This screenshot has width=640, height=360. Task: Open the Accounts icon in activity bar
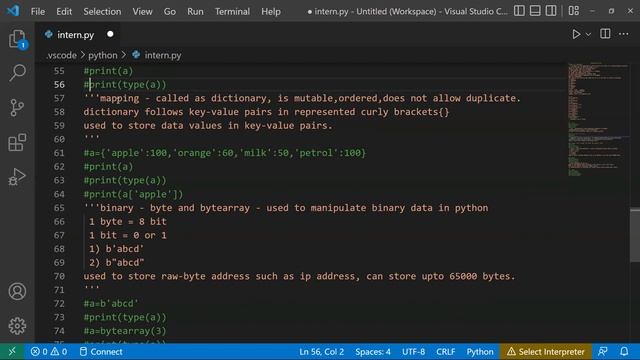point(17,291)
